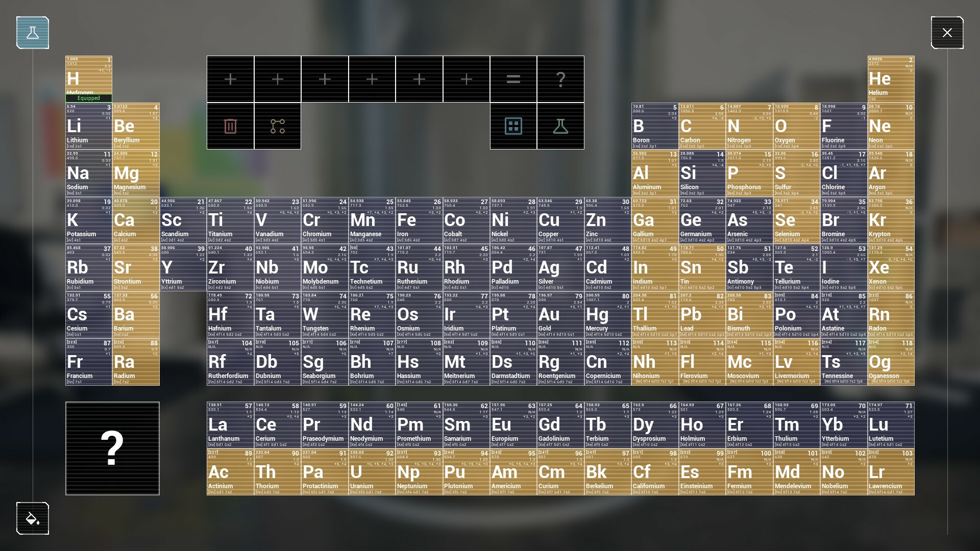
Task: Click the green flask icon
Action: (560, 126)
